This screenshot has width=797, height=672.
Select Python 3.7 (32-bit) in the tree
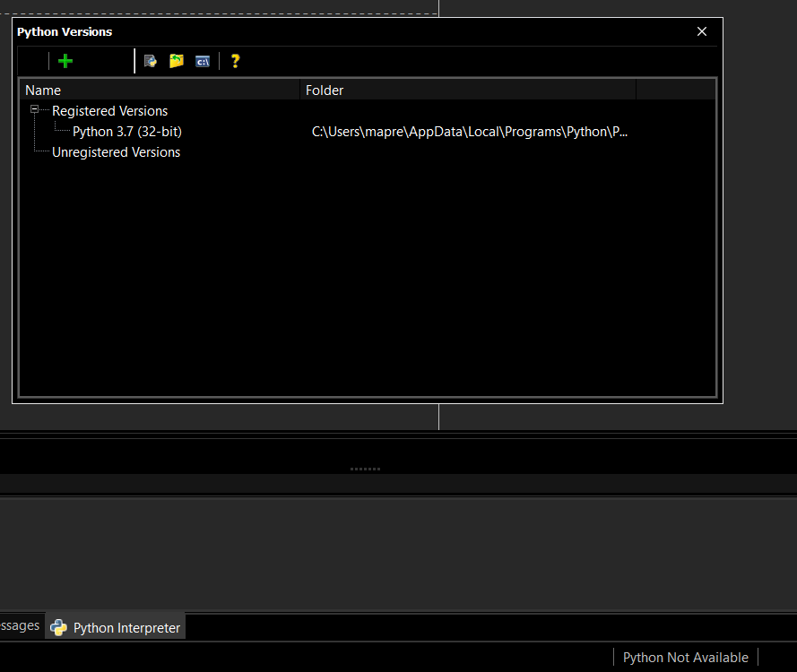point(126,131)
